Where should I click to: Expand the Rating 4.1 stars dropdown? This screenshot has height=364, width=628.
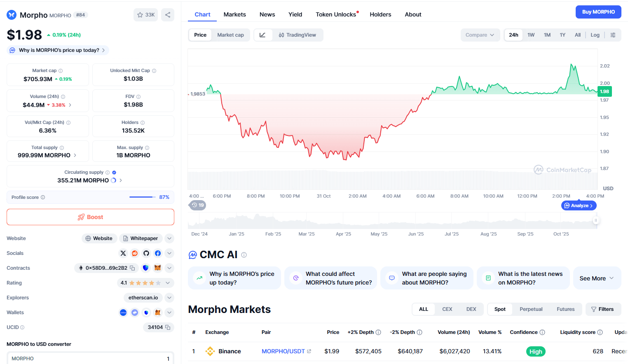(145, 283)
